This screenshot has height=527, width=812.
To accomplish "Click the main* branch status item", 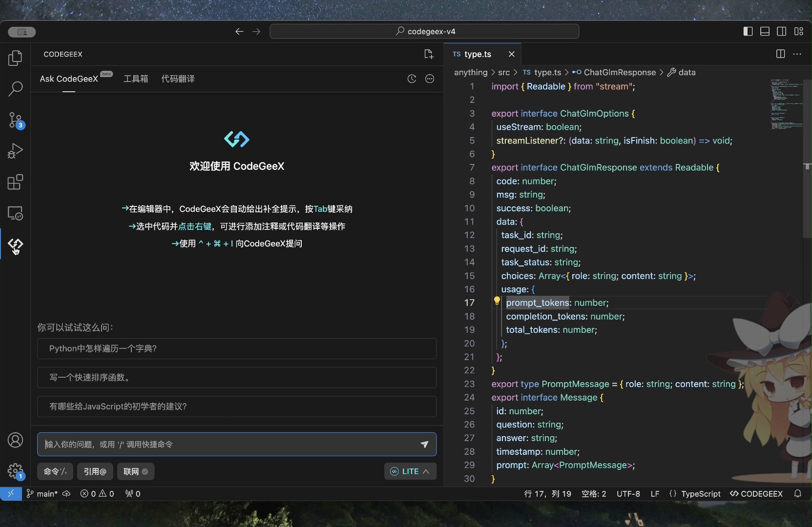I will pyautogui.click(x=42, y=494).
